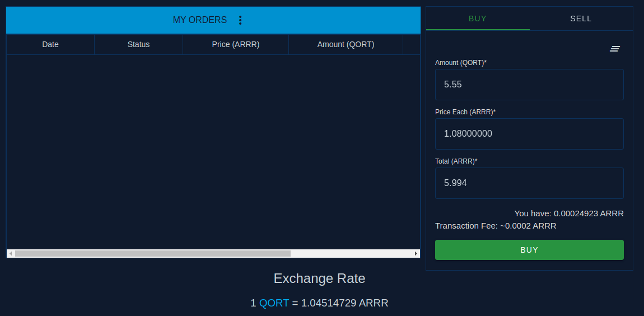Click the Status column header
Image resolution: width=644 pixels, height=316 pixels.
tap(138, 44)
